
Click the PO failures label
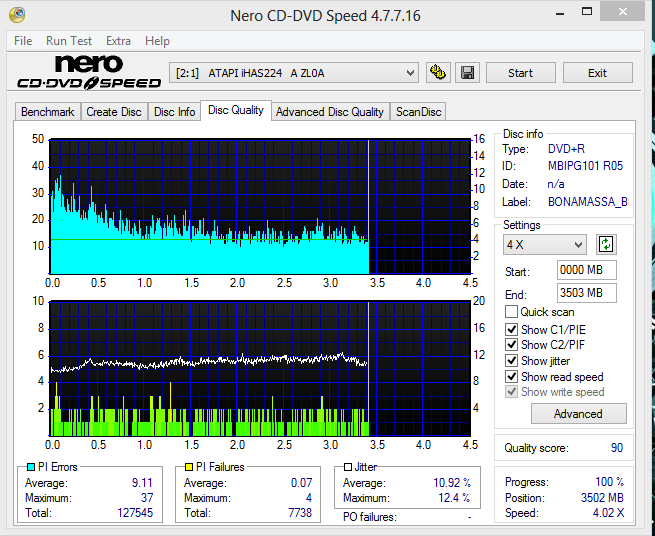369,517
